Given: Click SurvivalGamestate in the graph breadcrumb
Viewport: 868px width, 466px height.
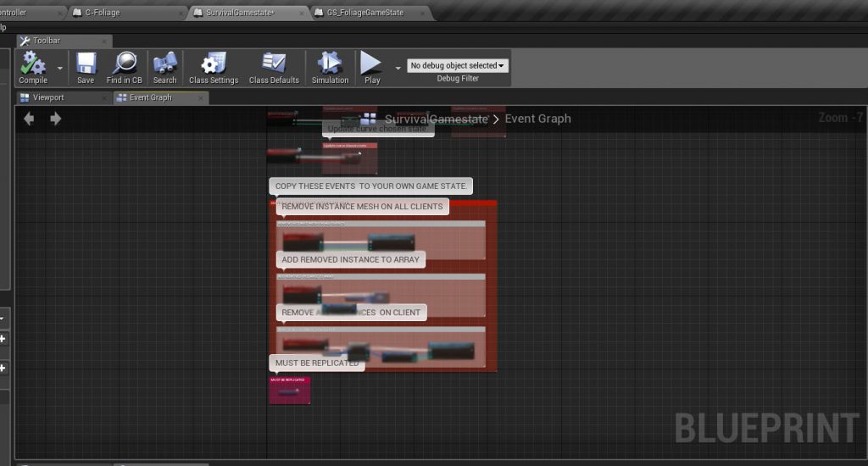Looking at the screenshot, I should pyautogui.click(x=436, y=119).
